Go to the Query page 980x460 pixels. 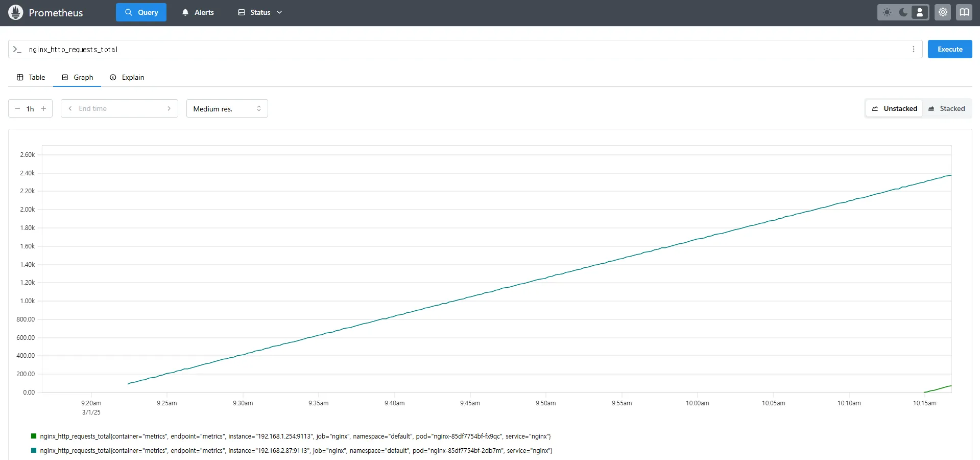pos(141,12)
